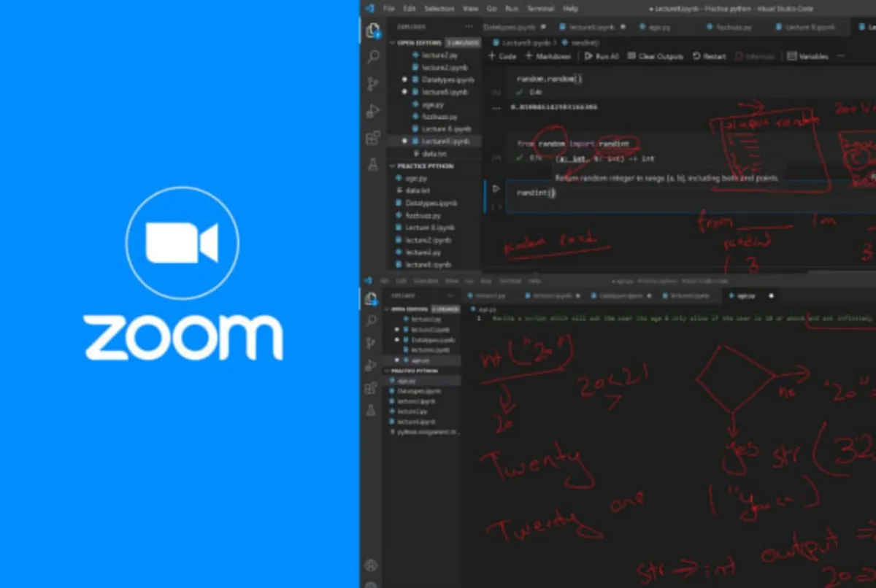Open Go menu in top VS Code window
876x588 pixels.
492,9
